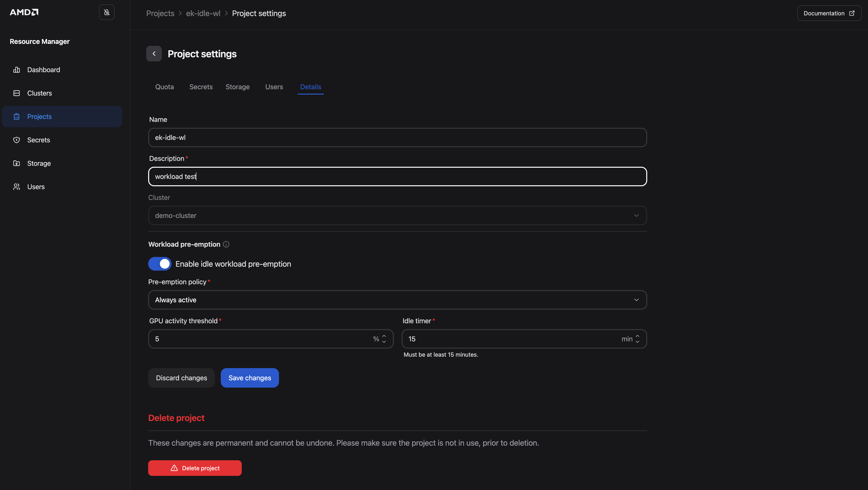
Task: Go back using the arrow button
Action: [154, 54]
